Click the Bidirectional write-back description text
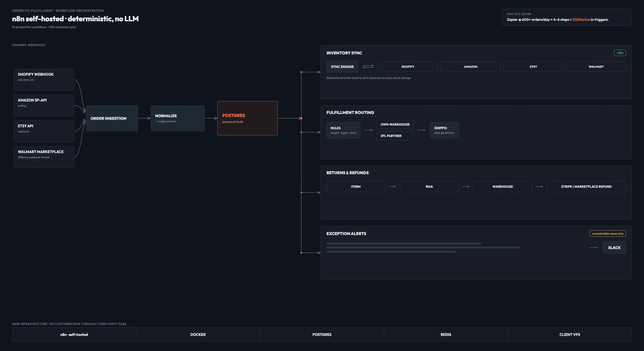Image resolution: width=644 pixels, height=351 pixels. click(369, 78)
